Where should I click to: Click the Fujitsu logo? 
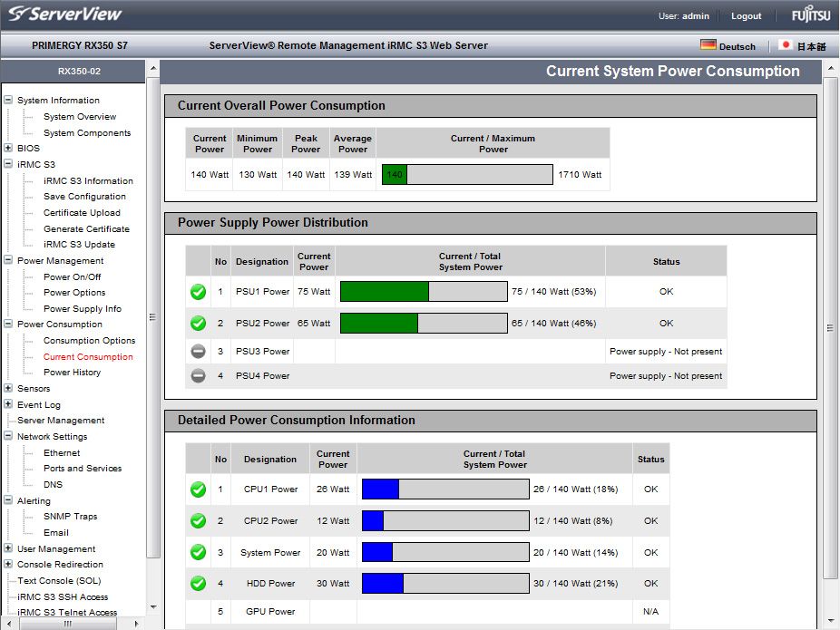click(x=811, y=15)
